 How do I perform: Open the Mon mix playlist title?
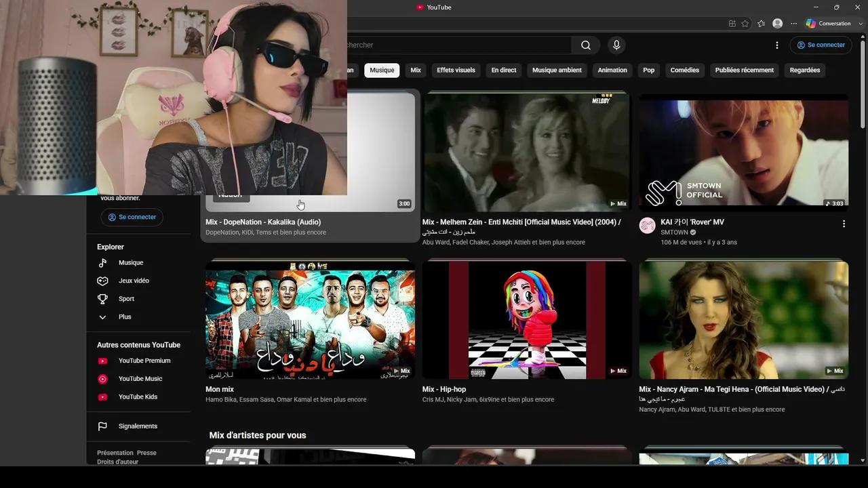(x=220, y=390)
